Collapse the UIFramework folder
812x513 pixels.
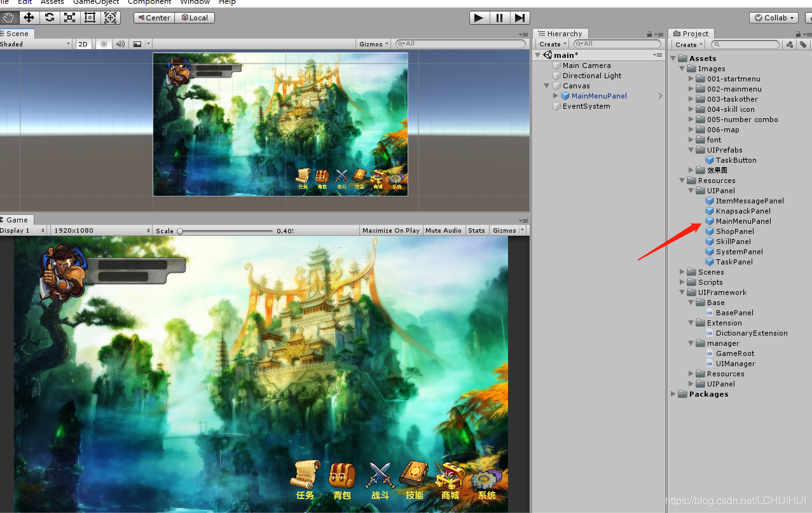683,292
